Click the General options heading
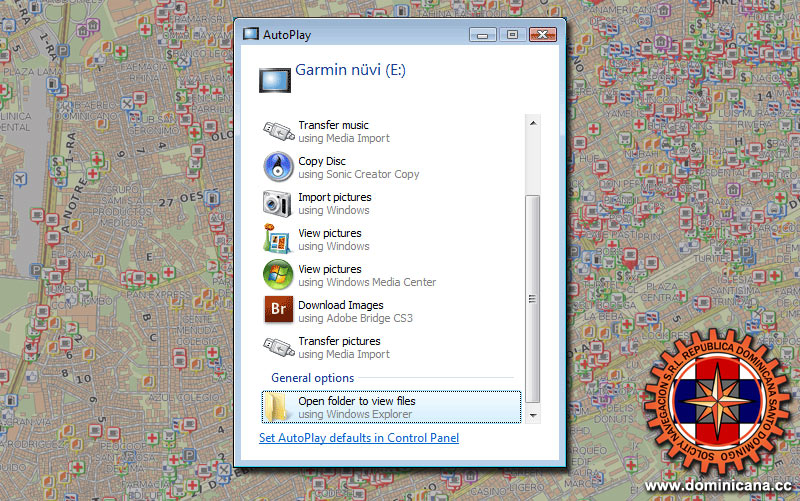The width and height of the screenshot is (800, 501). click(x=312, y=378)
